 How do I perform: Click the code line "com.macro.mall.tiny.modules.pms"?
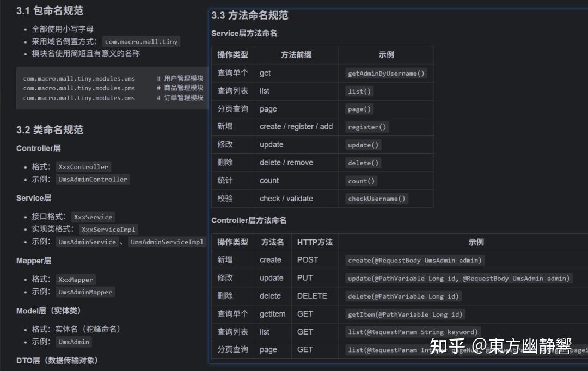coord(79,88)
